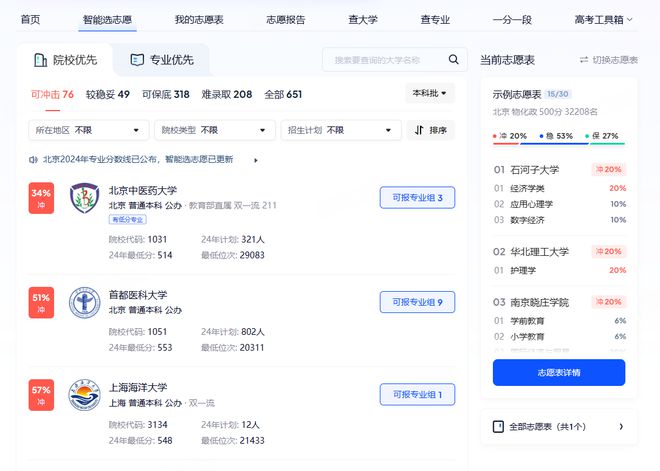This screenshot has width=660, height=471.
Task: Click 可报专业组 3 for 北京中医药大学
Action: click(418, 197)
